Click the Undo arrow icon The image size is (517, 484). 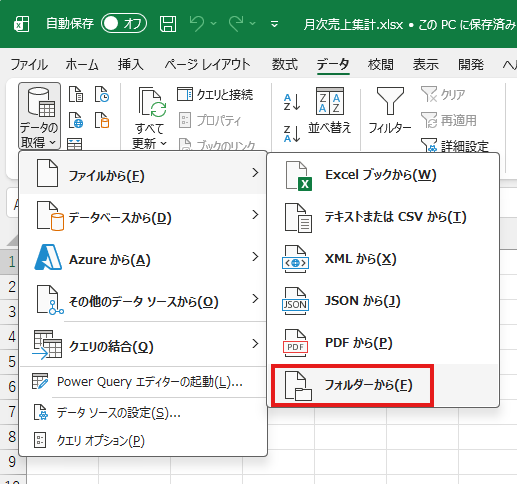tap(197, 24)
